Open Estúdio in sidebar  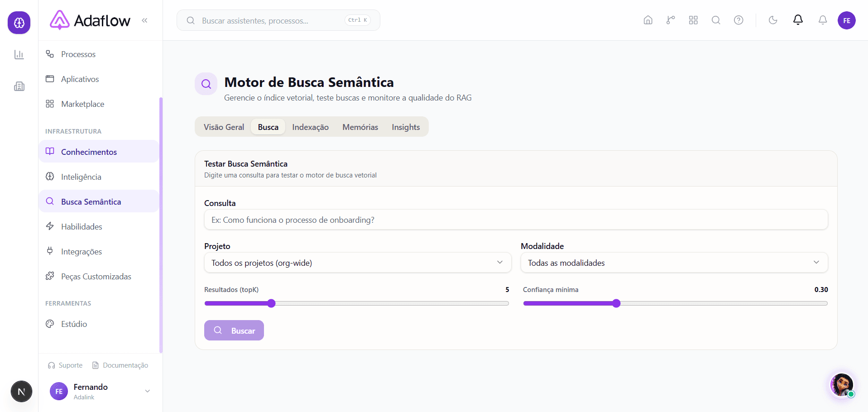99,324
